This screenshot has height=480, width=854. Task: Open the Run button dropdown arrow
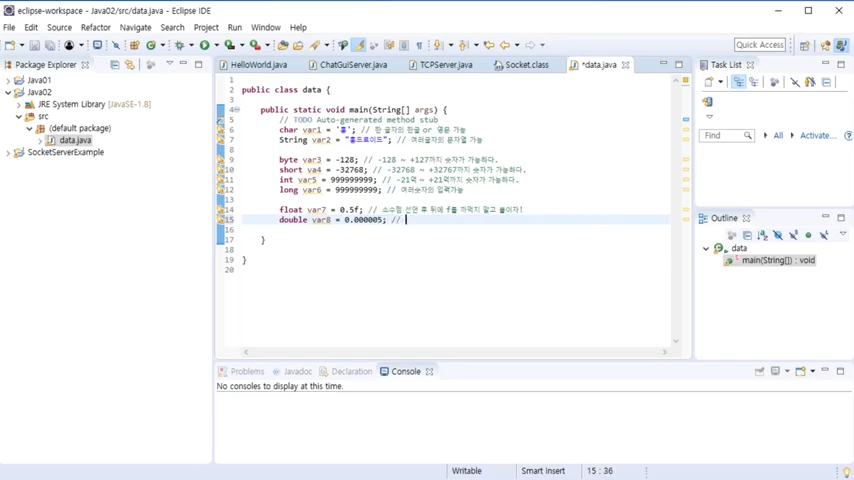215,45
